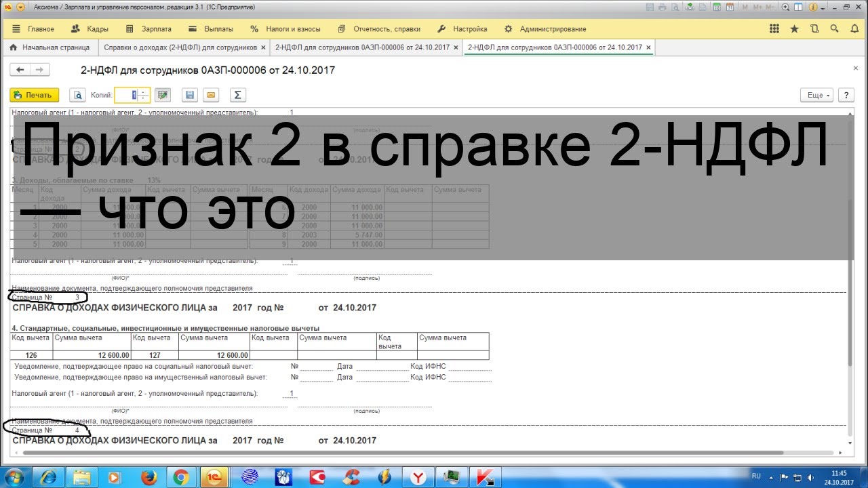Open Google Chrome from the taskbar
This screenshot has width=868, height=488.
tap(181, 477)
